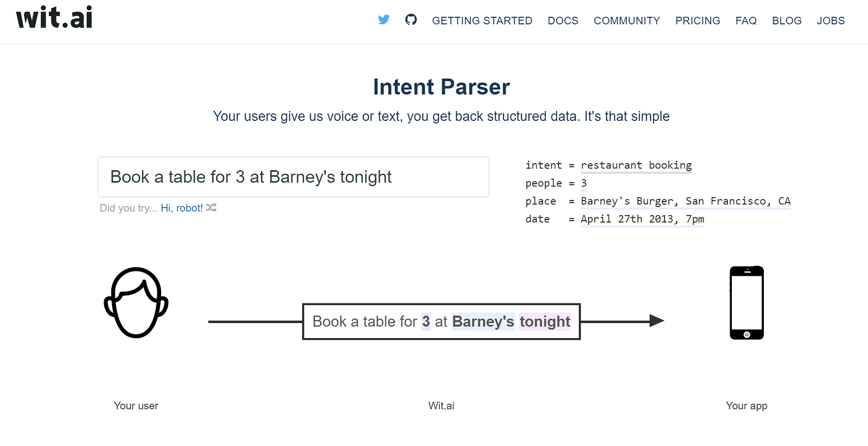Focus the sentence input text field

(293, 177)
